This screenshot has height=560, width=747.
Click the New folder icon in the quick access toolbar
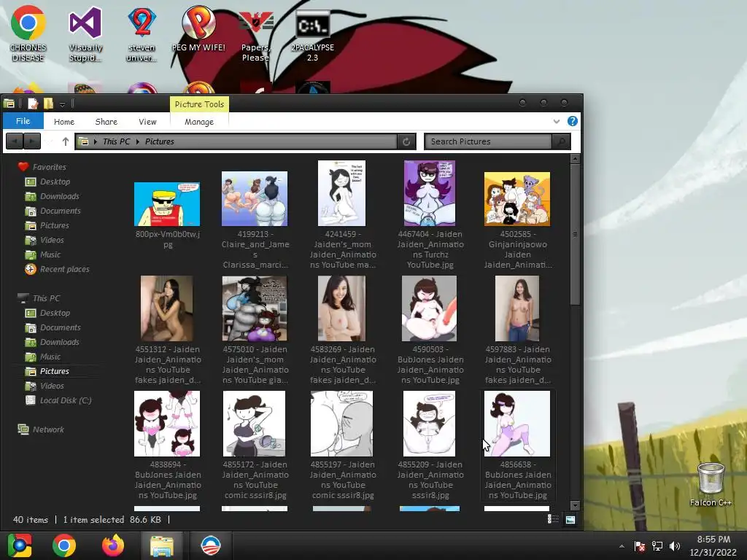[48, 104]
